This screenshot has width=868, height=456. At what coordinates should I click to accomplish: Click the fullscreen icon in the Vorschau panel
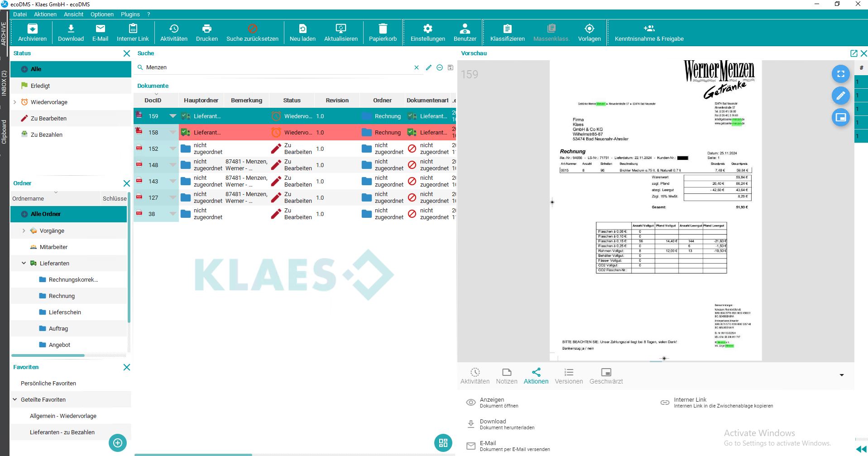pyautogui.click(x=840, y=73)
